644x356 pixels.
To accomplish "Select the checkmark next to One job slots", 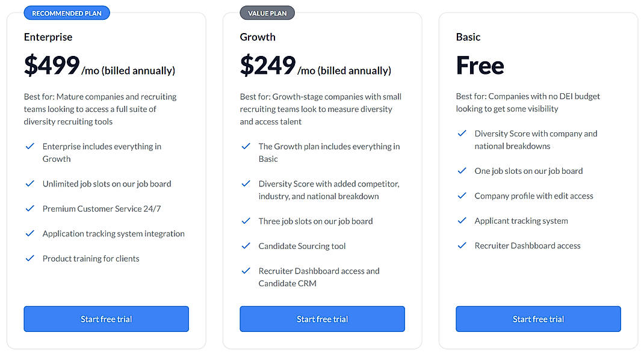I will pos(462,171).
